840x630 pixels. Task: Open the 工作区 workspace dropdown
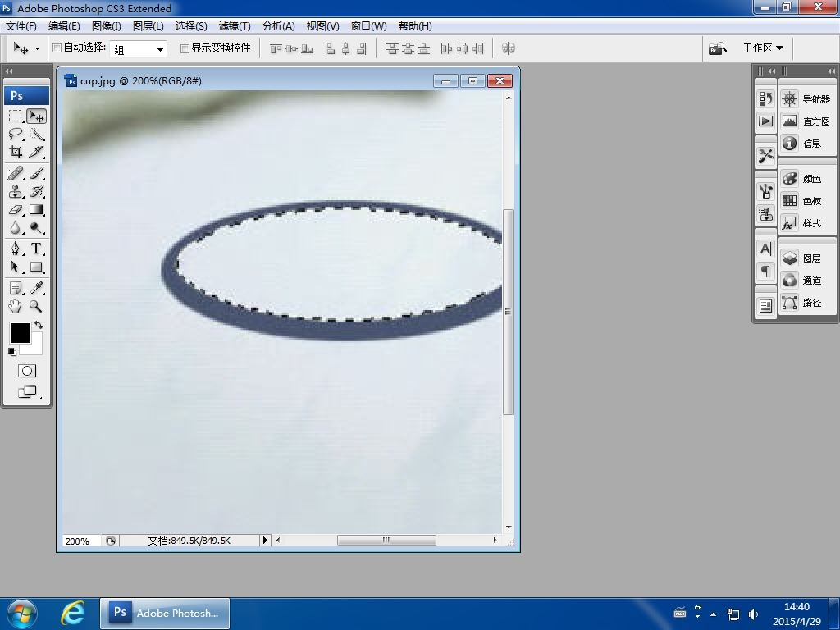point(763,48)
